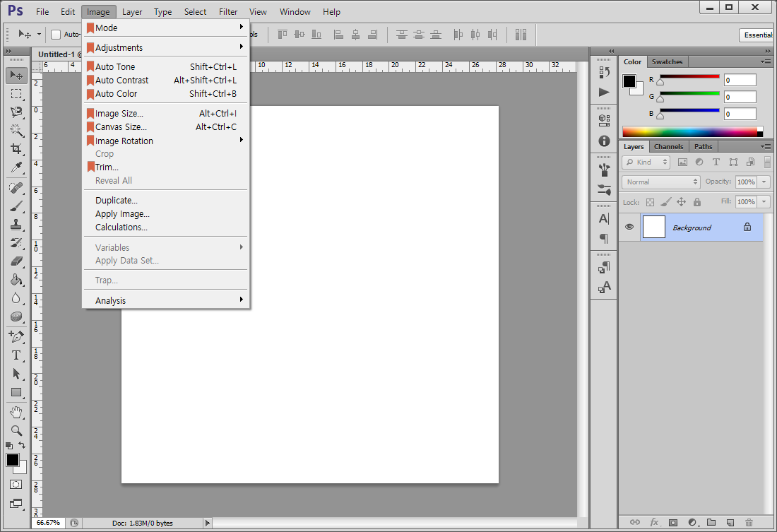Screen dimensions: 777x532
Task: Switch to the Swatches tab
Action: [x=667, y=62]
